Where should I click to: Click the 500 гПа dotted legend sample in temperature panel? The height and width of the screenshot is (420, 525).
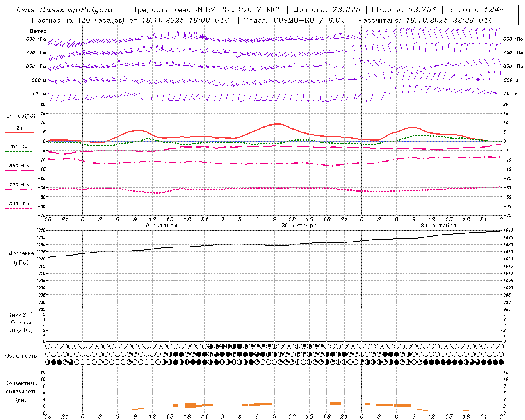point(18,208)
